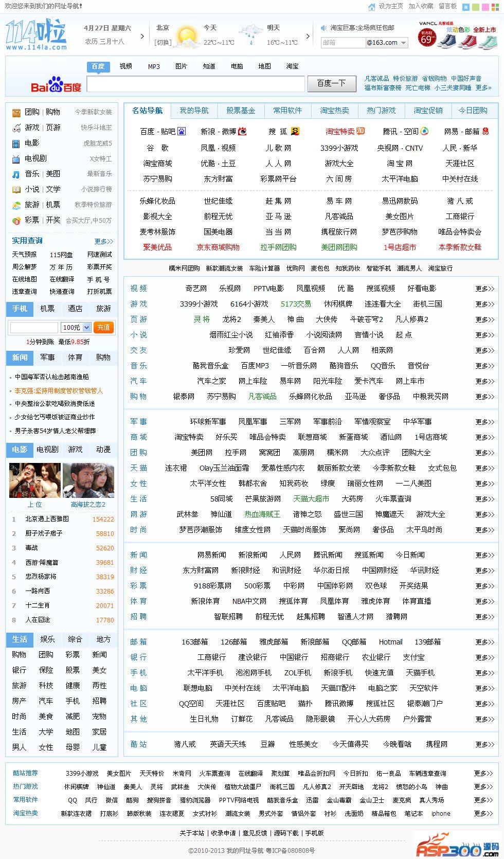Click the open book icon beside 小说
The width and height of the screenshot is (504, 859).
point(16,189)
